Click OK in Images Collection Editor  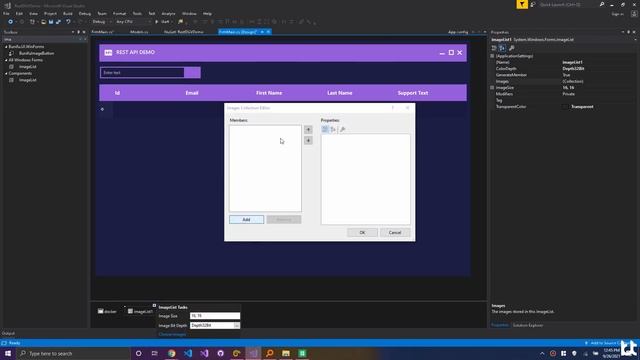point(362,232)
